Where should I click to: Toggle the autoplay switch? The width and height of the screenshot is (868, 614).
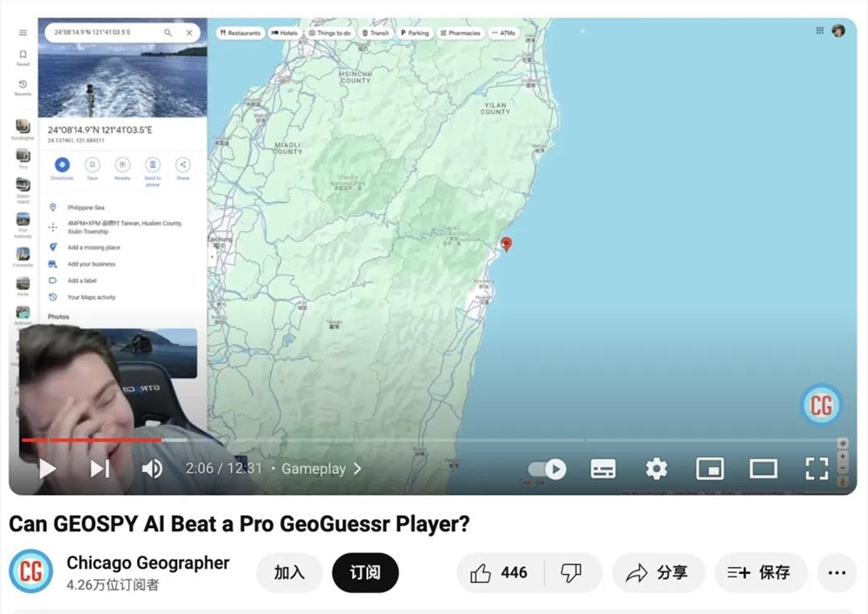[547, 469]
